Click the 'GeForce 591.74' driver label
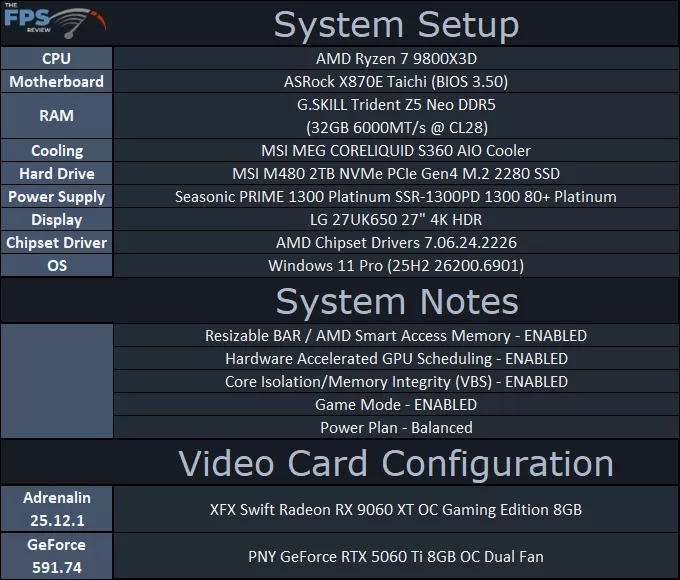The height and width of the screenshot is (580, 680). coord(57,556)
